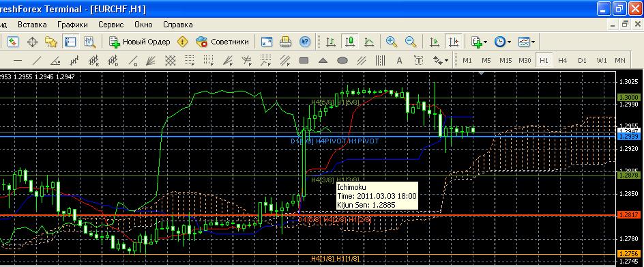Switch chart to bar chart mode
This screenshot has width=644, height=267.
(330, 42)
